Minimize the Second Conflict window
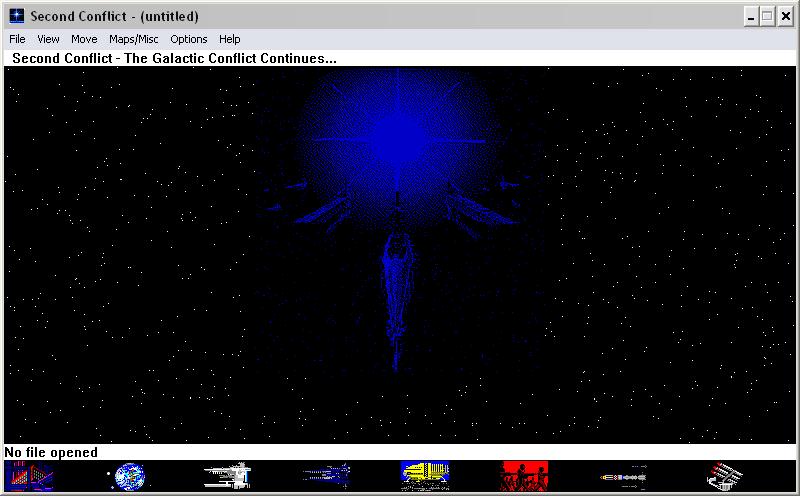800x496 pixels. point(751,17)
